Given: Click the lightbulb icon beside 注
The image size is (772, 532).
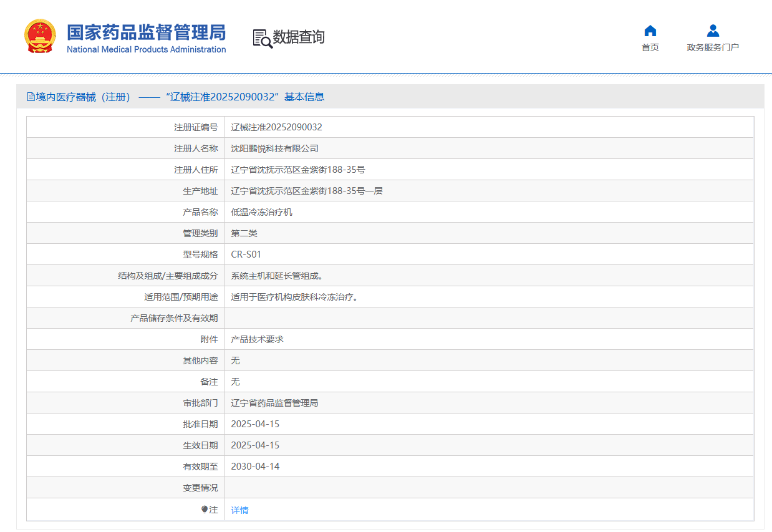Looking at the screenshot, I should [205, 510].
